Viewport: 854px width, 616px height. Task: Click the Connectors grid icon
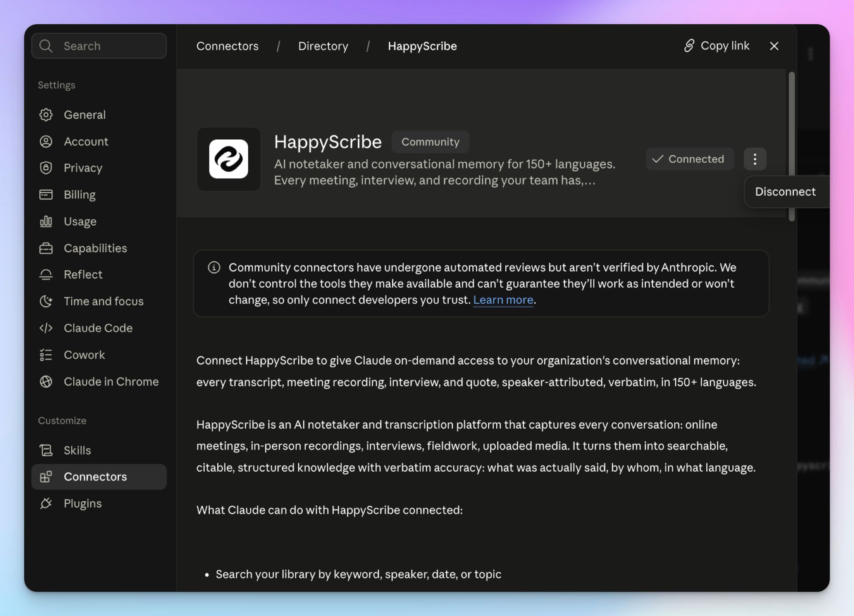[x=46, y=477]
